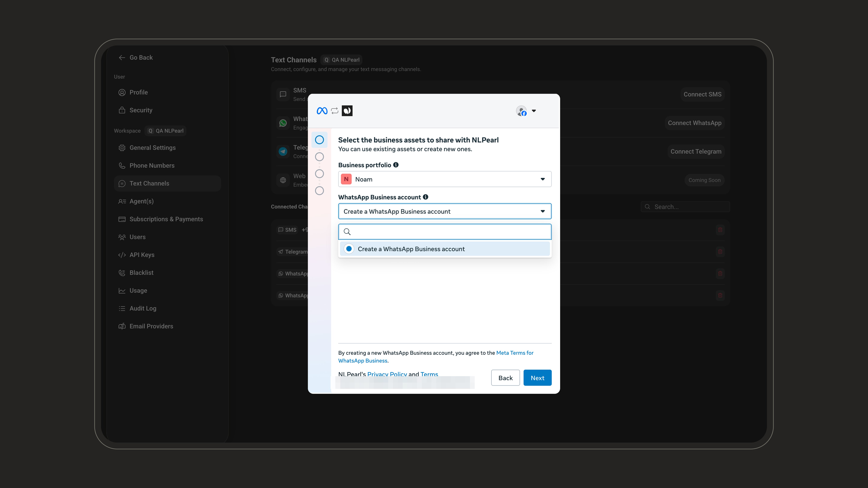Viewport: 868px width, 488px height.
Task: Delete the connected Telegram channel row
Action: pos(720,252)
